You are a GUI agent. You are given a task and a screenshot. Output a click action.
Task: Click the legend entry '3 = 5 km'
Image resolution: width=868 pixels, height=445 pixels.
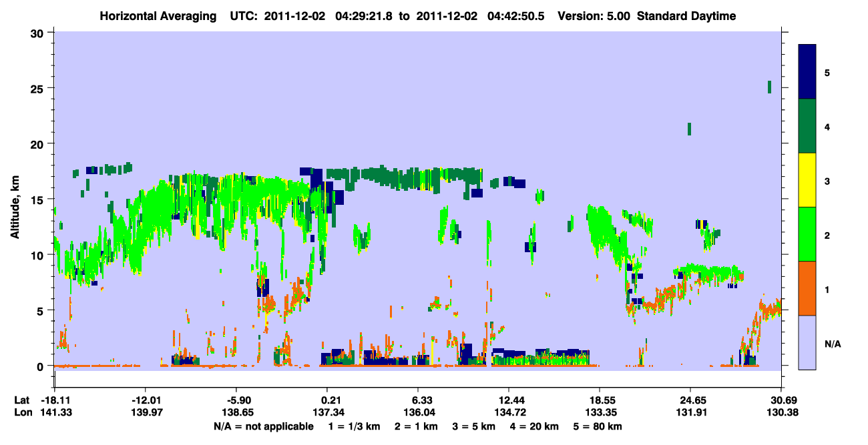click(x=475, y=426)
